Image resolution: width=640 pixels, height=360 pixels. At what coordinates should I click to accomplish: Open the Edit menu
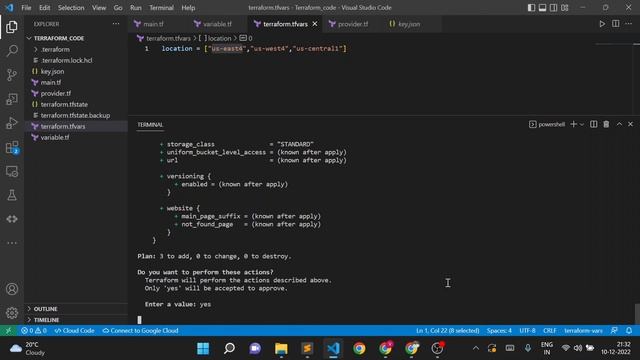click(44, 8)
